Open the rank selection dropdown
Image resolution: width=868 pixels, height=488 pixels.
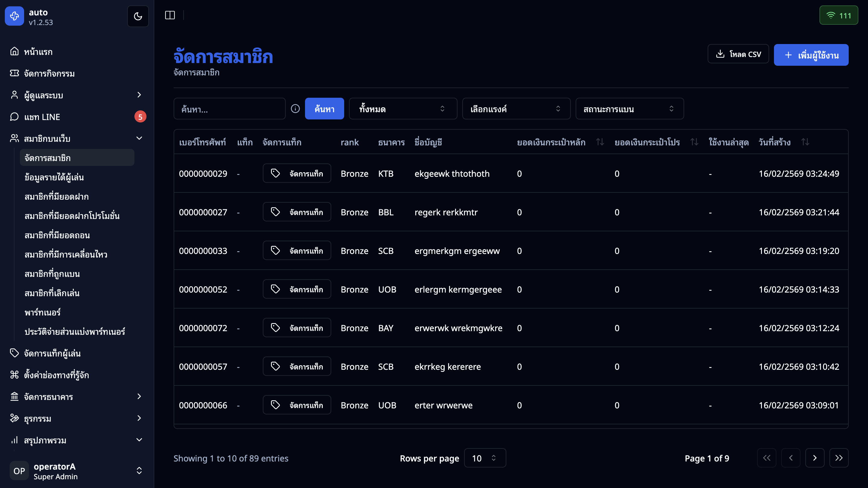point(516,109)
